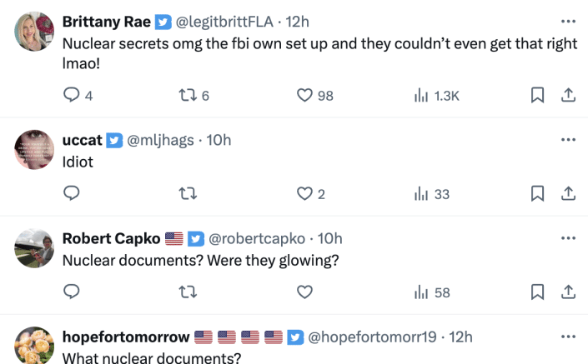Open uccat's profile avatar
588x364 pixels.
[35, 152]
